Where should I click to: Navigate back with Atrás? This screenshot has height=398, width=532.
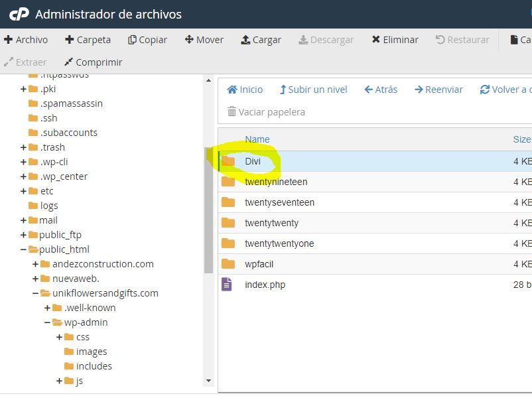pos(381,90)
